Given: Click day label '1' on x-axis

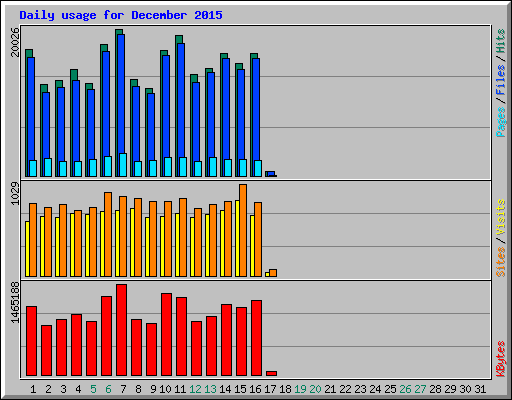Looking at the screenshot, I should pyautogui.click(x=33, y=389).
